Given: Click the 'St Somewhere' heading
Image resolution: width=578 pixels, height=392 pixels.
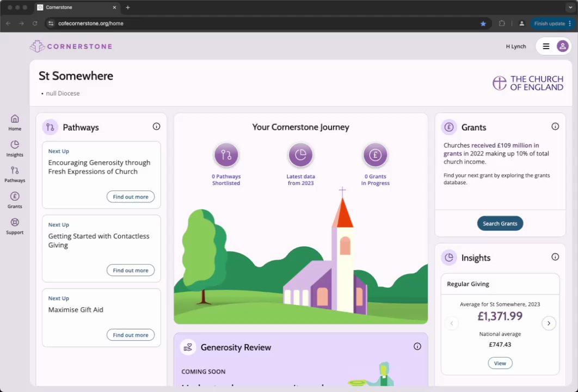Looking at the screenshot, I should point(76,76).
